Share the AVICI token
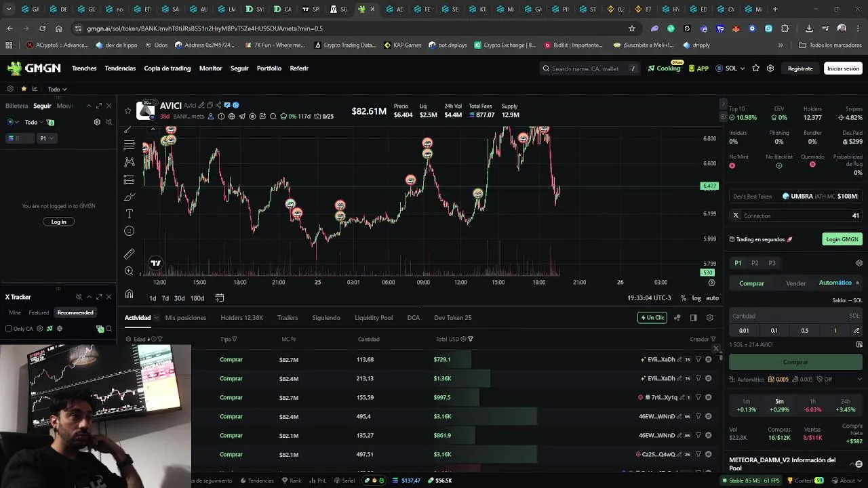Image resolution: width=868 pixels, height=488 pixels. click(x=218, y=105)
